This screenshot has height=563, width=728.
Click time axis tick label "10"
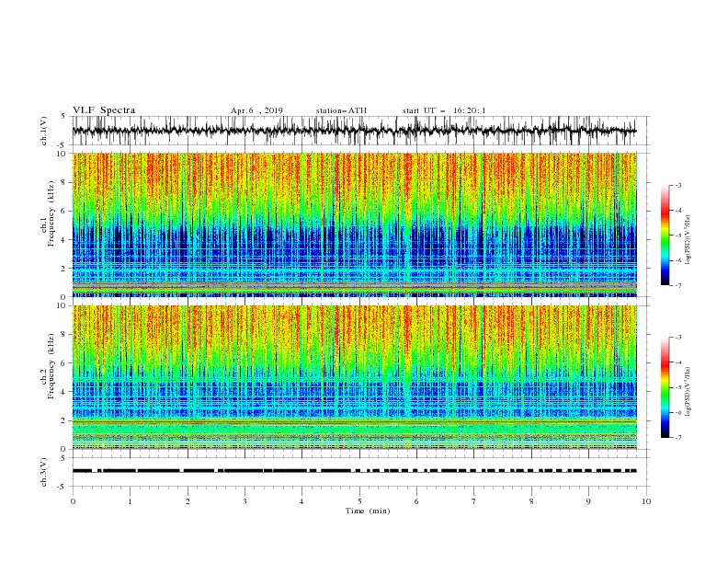coord(646,501)
